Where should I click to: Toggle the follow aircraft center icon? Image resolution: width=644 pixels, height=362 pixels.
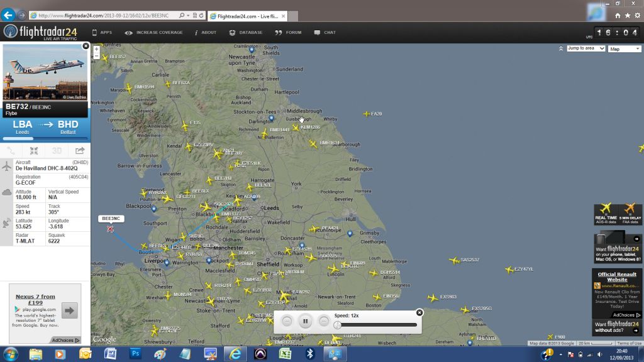point(34,151)
